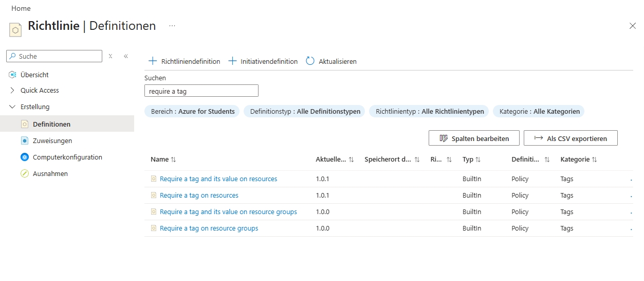644x281 pixels.
Task: Open the Kategorie filter pill
Action: [539, 111]
